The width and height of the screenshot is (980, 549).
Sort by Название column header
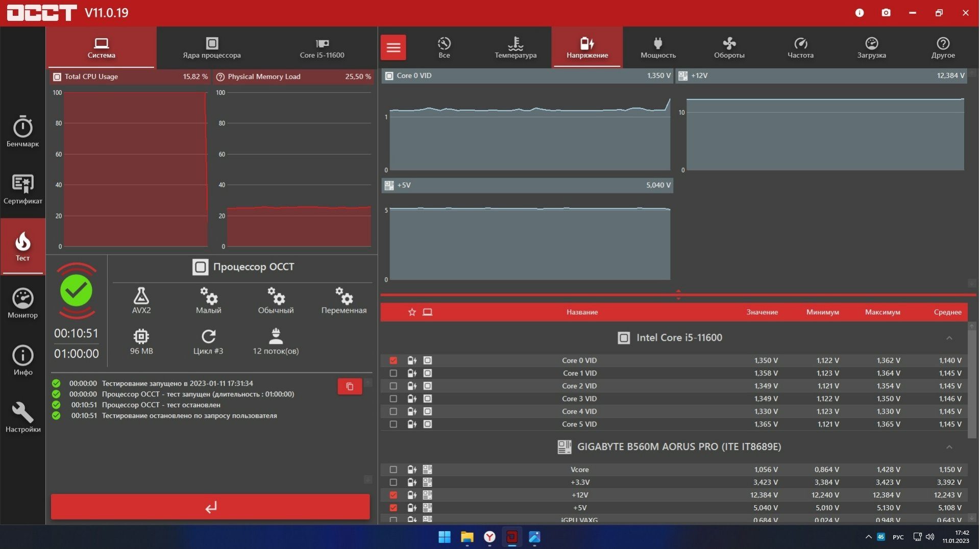tap(582, 312)
